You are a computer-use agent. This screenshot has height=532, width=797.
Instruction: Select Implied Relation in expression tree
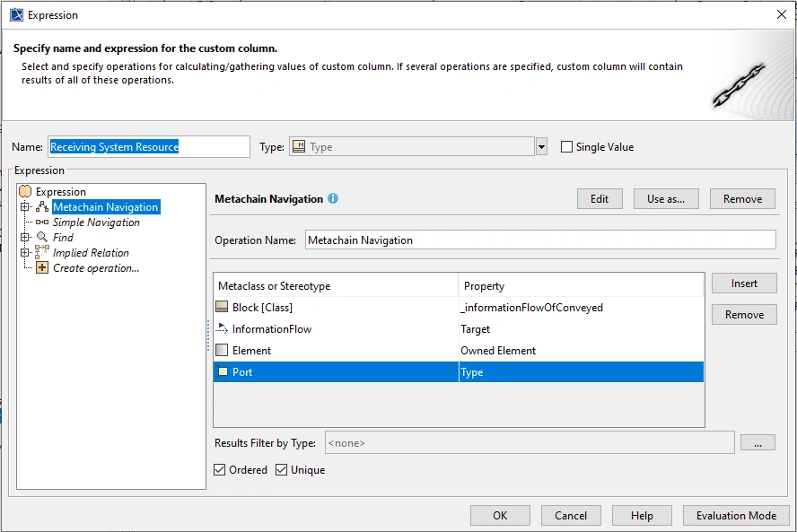coord(91,253)
